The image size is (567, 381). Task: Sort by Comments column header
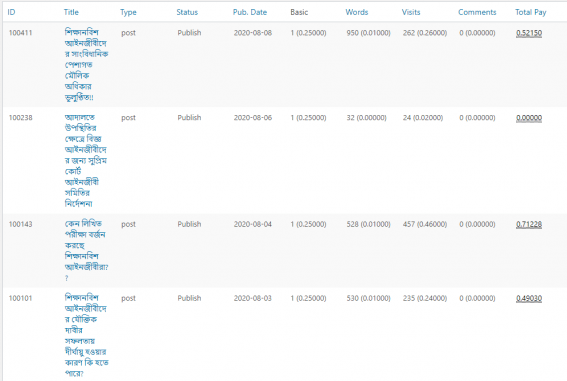coord(477,12)
